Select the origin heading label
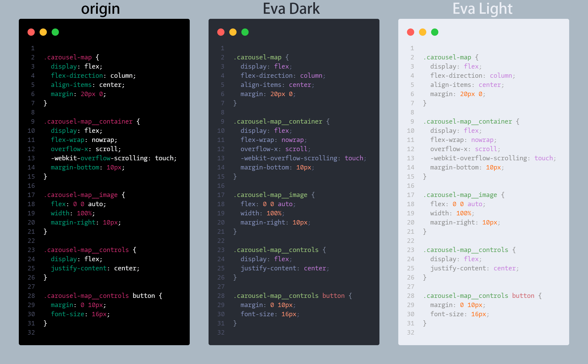 coord(101,9)
